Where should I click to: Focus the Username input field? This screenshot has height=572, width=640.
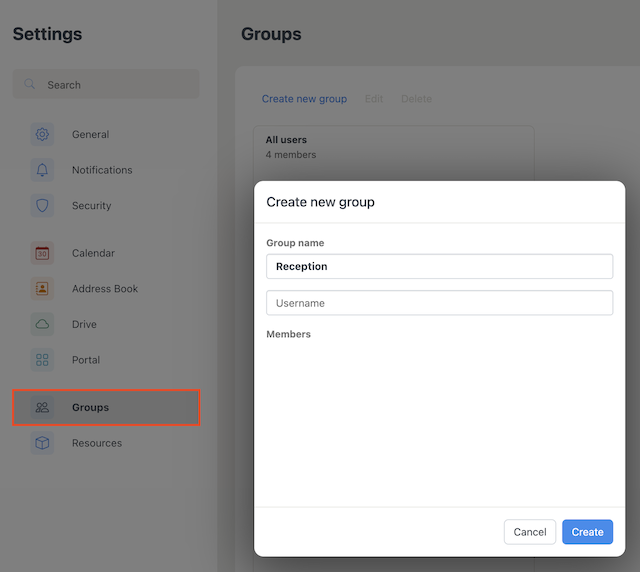(440, 303)
